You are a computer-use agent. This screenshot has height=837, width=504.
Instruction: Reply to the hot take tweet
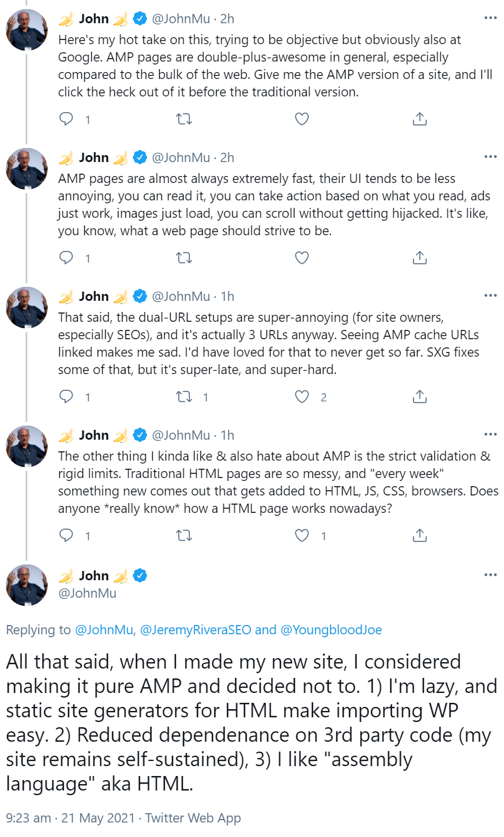click(x=66, y=118)
